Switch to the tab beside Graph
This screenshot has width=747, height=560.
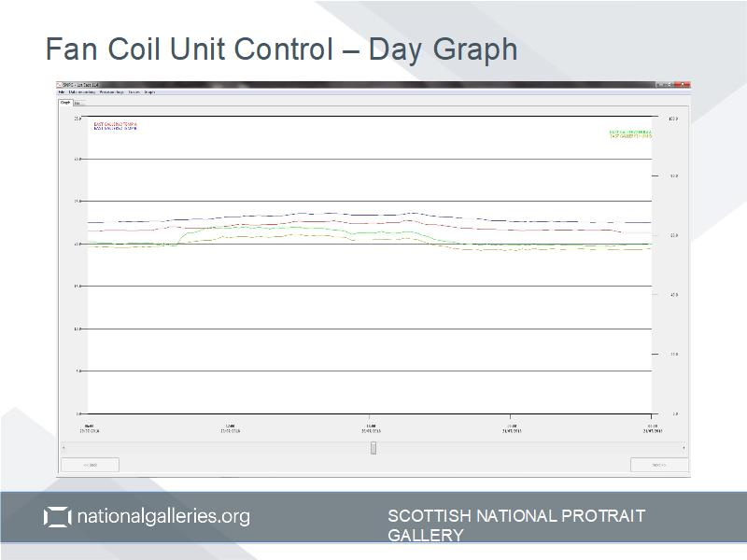coord(78,103)
